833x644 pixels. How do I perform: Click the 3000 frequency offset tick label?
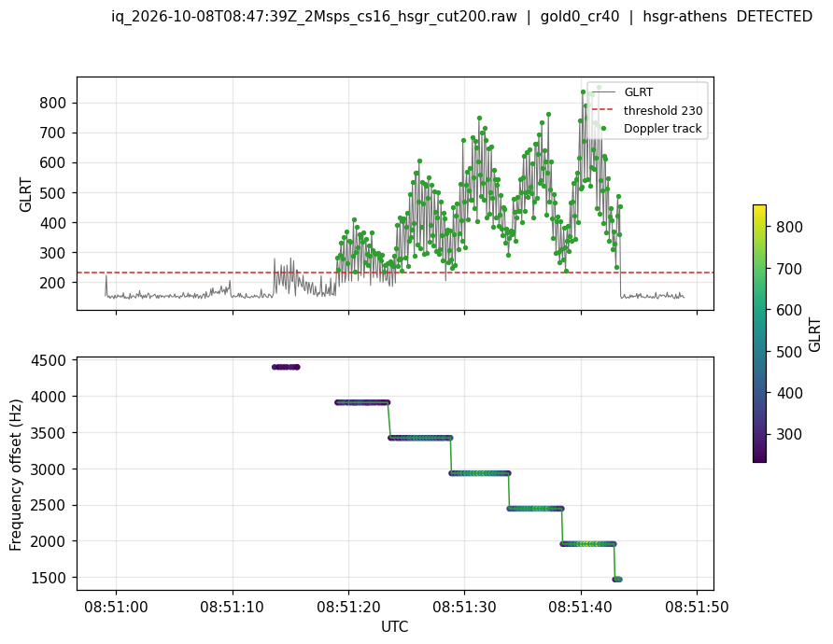49,469
